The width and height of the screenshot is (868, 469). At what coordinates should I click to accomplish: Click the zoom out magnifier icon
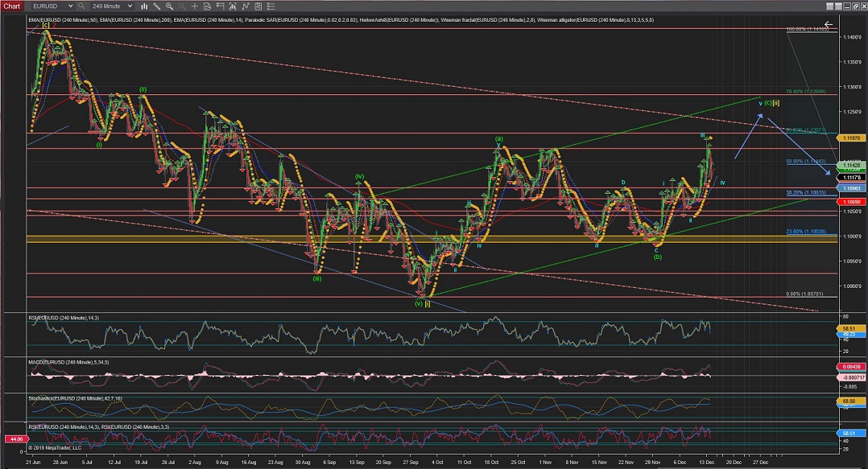coord(182,6)
